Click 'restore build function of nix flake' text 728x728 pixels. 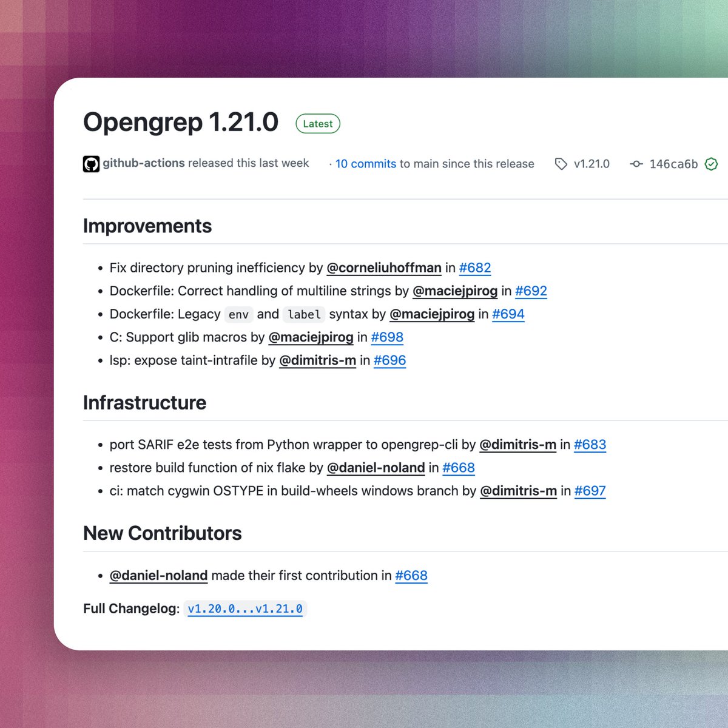(207, 467)
